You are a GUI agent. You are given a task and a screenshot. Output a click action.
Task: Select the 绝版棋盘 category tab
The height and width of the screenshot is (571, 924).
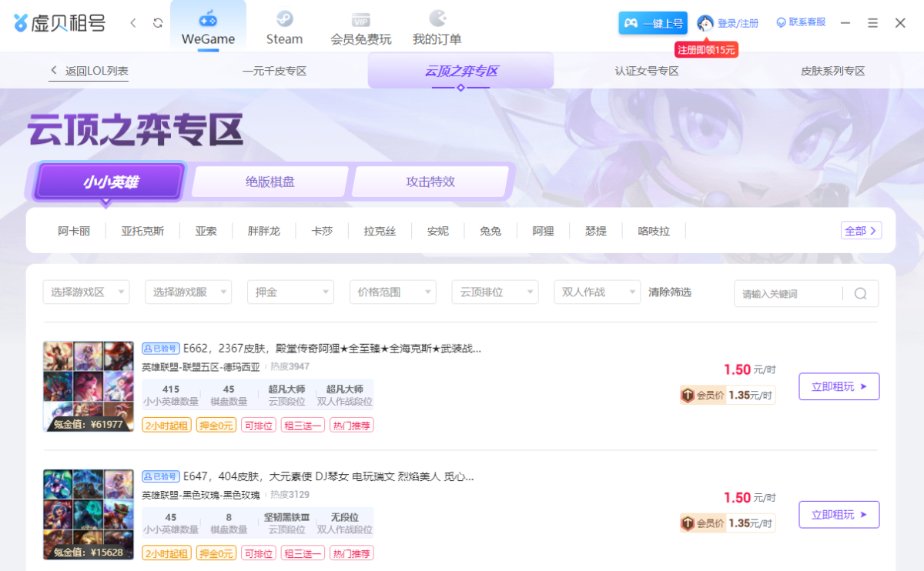(x=270, y=182)
